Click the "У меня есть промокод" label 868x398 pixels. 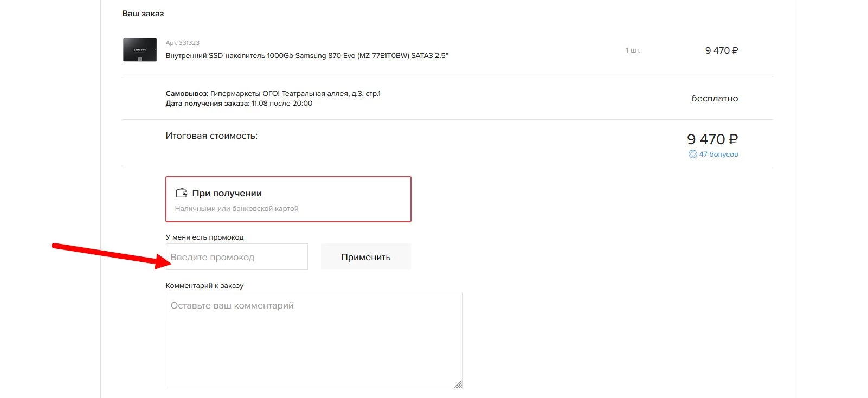[204, 237]
